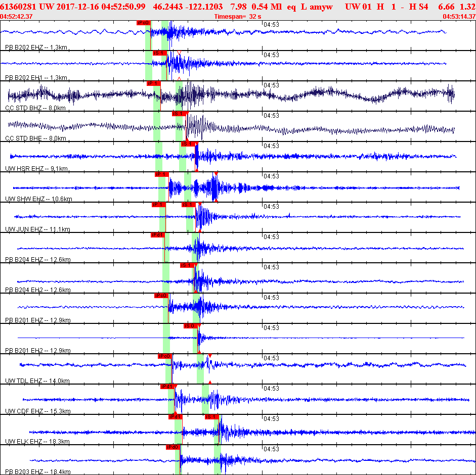Select the longitude value -122.1203
The width and height of the screenshot is (476, 475).
tap(205, 7)
